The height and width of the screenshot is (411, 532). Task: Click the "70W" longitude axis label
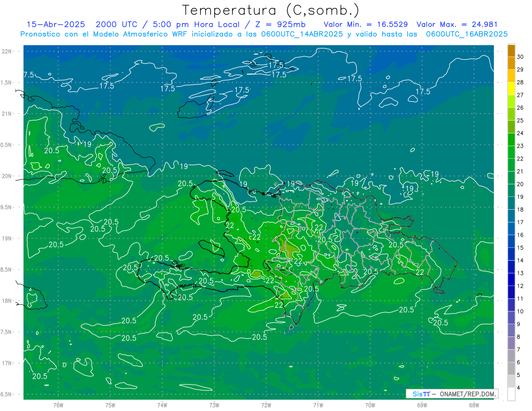point(370,405)
